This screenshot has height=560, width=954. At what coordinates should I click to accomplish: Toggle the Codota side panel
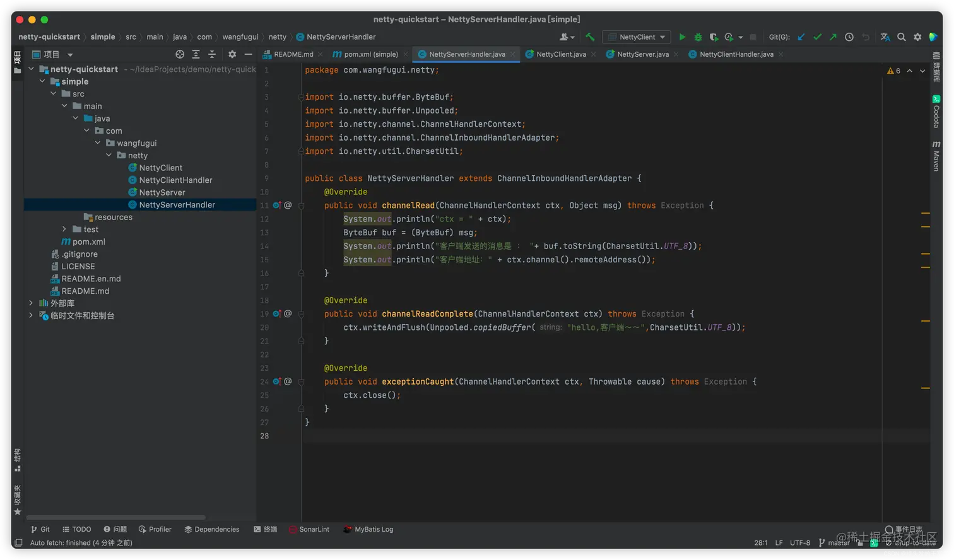[x=936, y=112]
